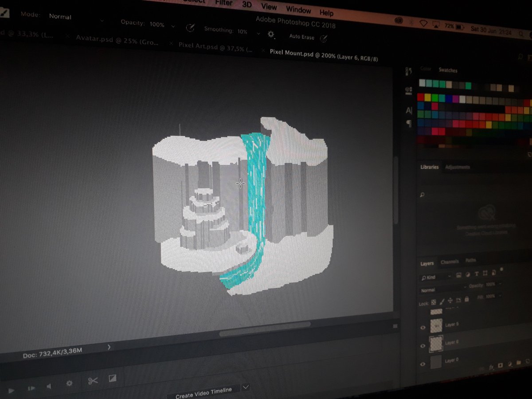Switch to Pixel Art.psd document tab

click(x=215, y=47)
